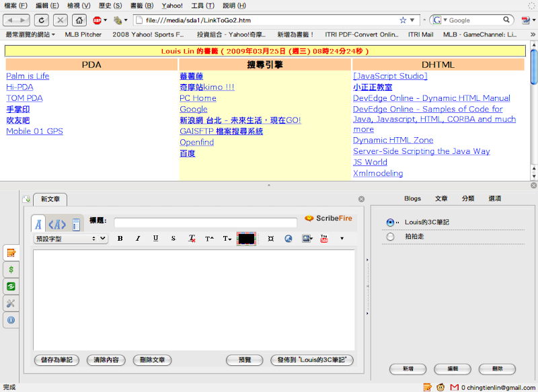Screen dimensions: 538x392
Task: Click the 清除內容 button
Action: tap(106, 360)
